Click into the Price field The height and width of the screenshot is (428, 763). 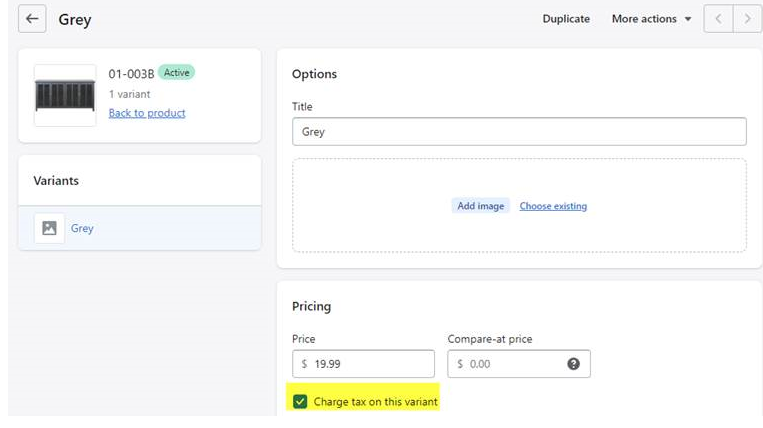370,364
